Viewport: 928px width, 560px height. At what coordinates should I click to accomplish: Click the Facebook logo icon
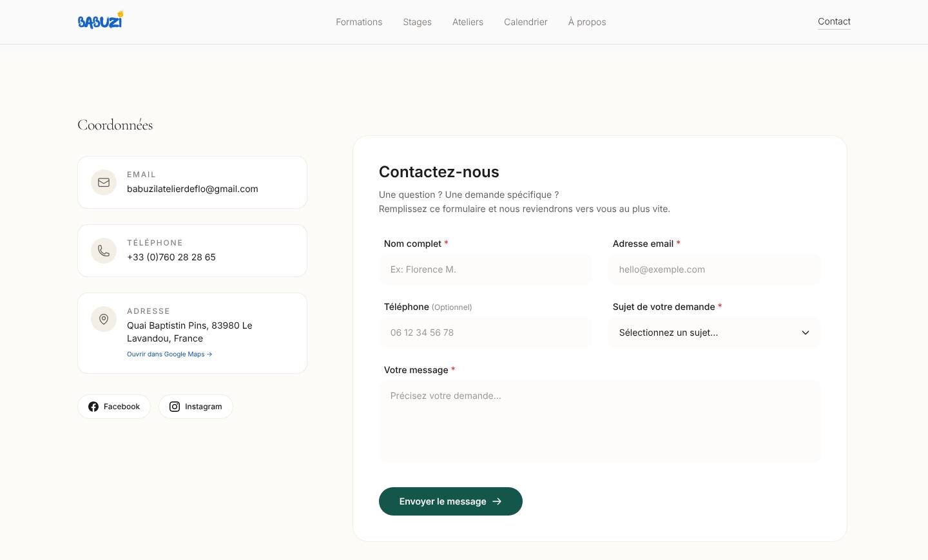93,407
